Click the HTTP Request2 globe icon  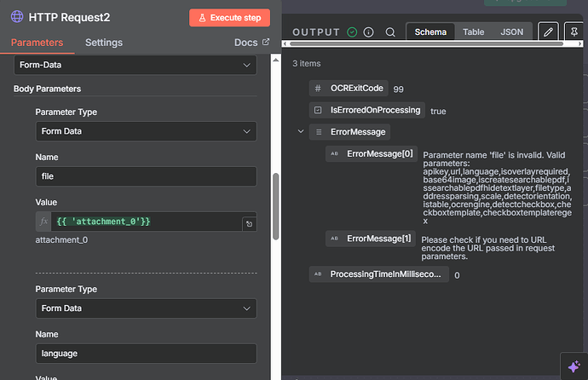(x=17, y=17)
